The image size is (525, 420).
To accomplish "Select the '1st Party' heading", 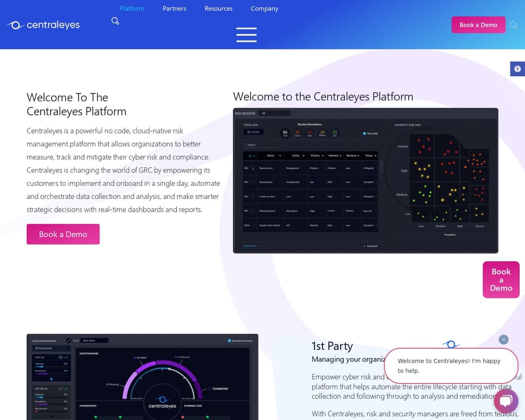I will 332,346.
